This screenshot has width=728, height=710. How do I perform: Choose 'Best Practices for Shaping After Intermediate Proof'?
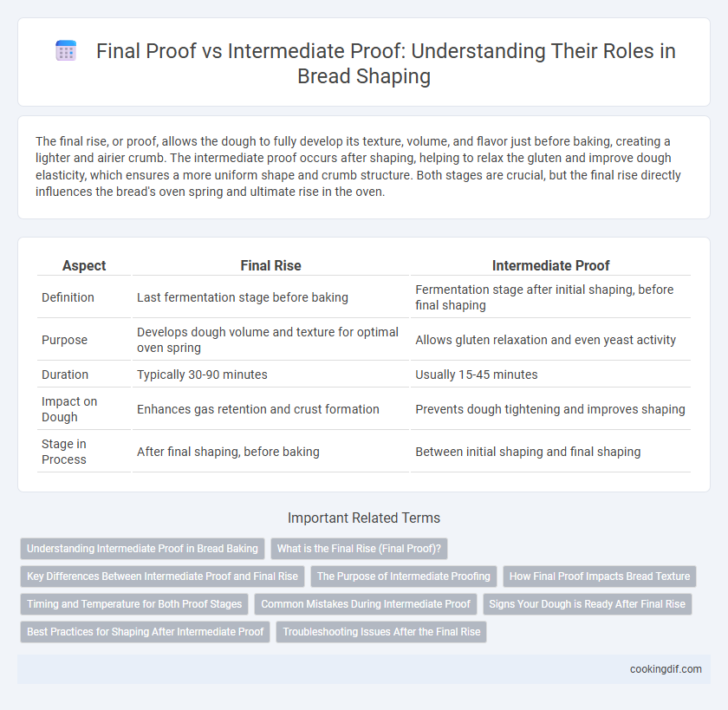pos(145,632)
